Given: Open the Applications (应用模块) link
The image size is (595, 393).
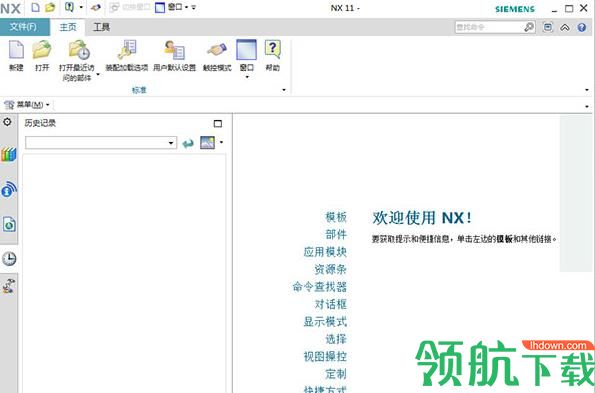Looking at the screenshot, I should coord(325,252).
